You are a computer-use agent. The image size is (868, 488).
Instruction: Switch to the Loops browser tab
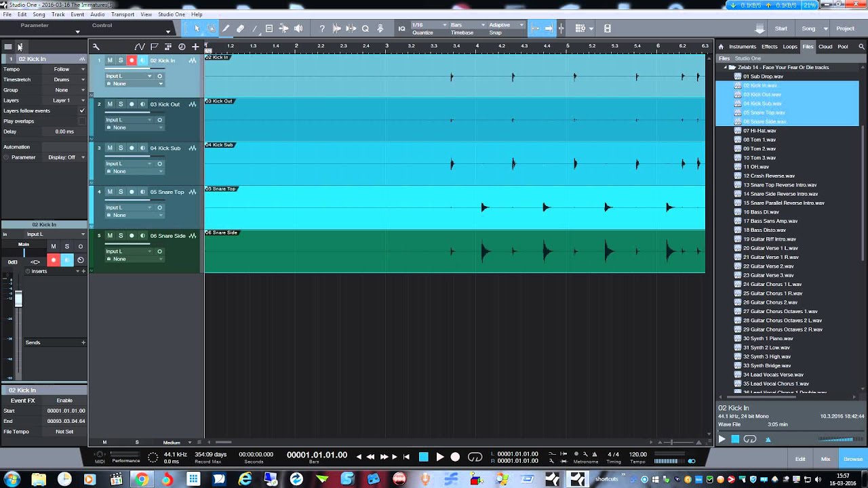[x=790, y=47]
